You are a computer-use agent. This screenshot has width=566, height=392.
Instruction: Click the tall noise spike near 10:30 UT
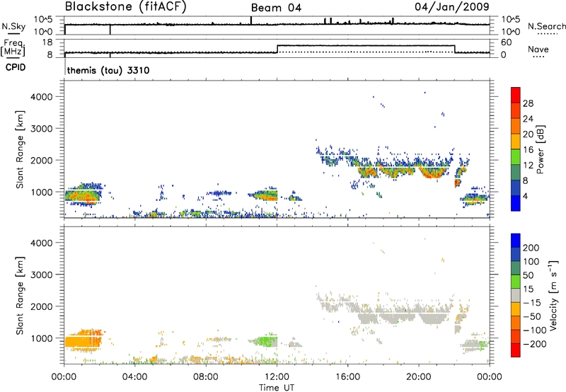251,21
